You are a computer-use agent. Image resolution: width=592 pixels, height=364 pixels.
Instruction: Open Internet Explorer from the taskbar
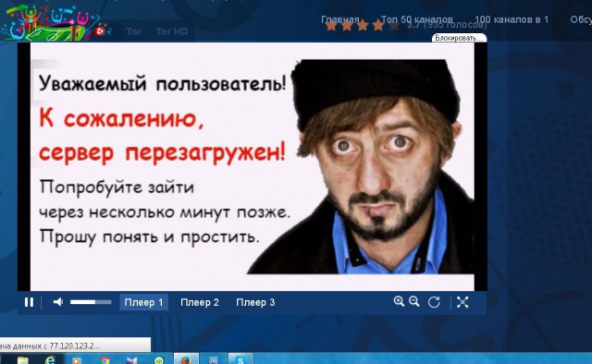pos(49,360)
